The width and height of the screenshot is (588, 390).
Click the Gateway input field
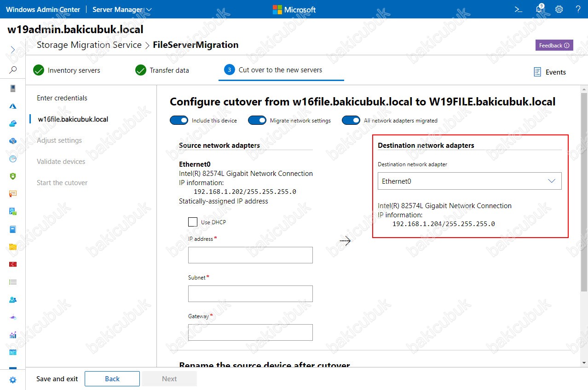pyautogui.click(x=250, y=332)
